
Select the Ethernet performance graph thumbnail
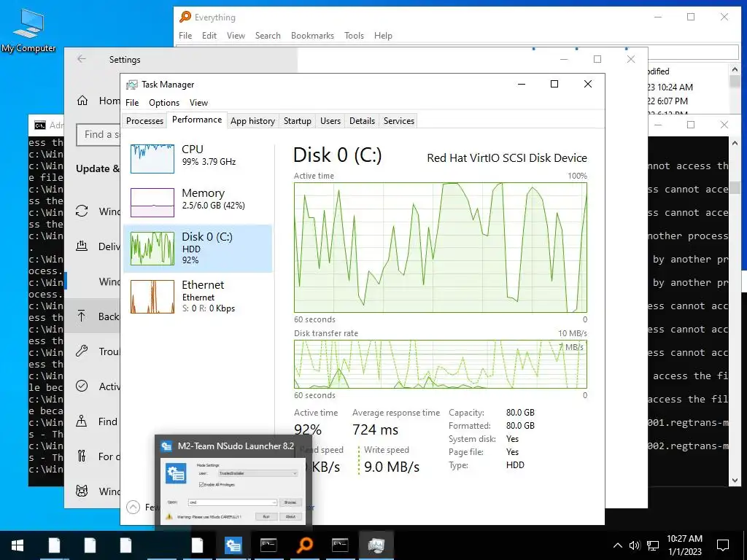(152, 297)
